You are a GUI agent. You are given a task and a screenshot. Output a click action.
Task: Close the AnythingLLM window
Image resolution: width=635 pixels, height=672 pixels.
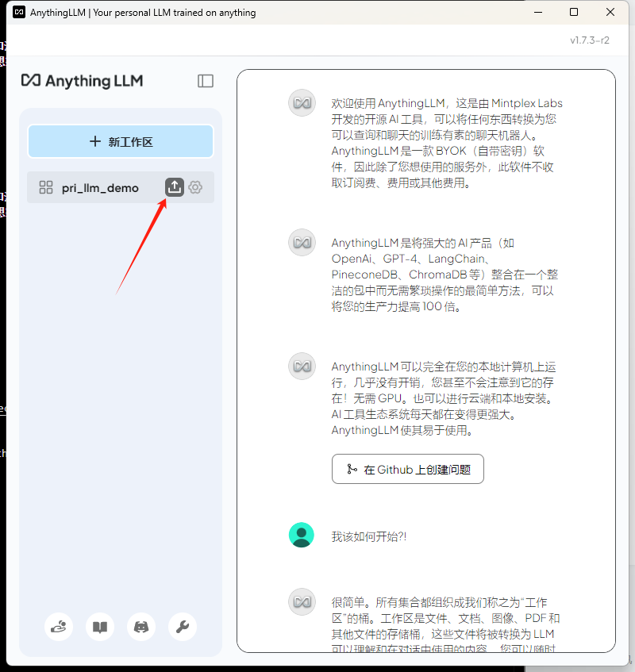[x=610, y=13]
